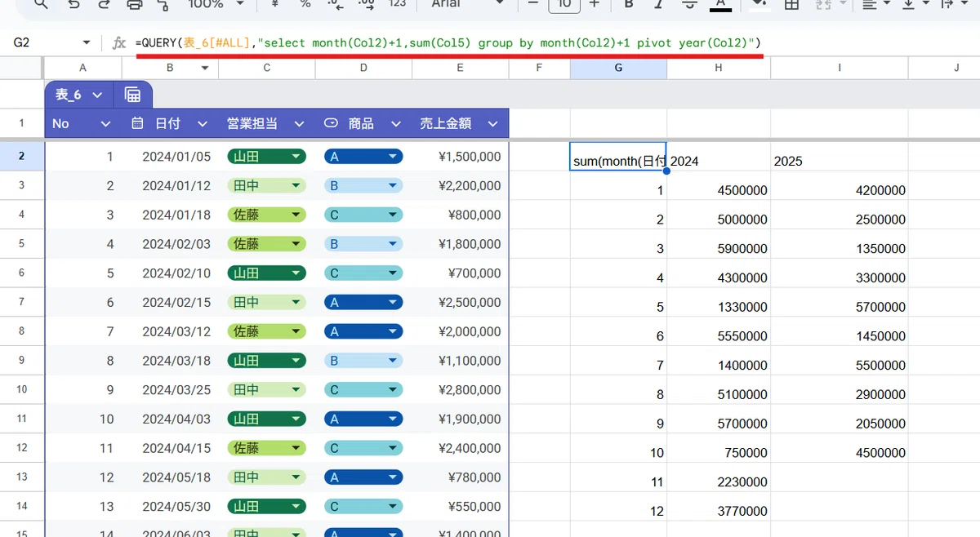The image size is (980, 537).
Task: Decrease font size with minus icon
Action: click(532, 4)
